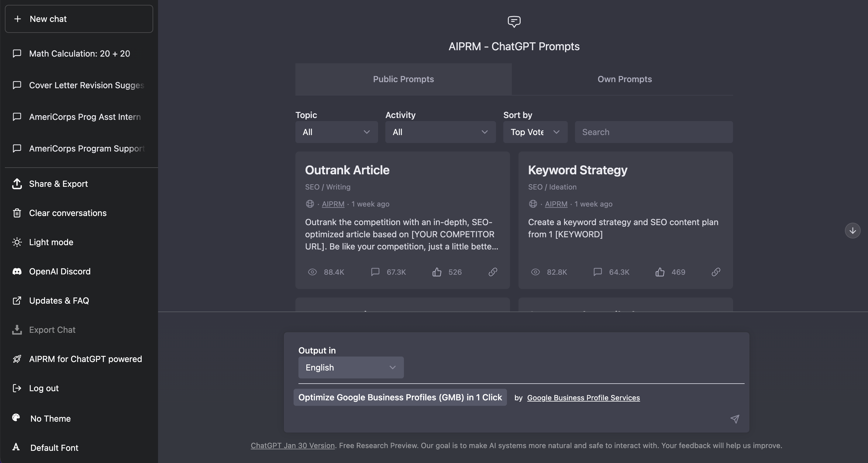Open OpenAI Discord
The image size is (868, 463).
tap(59, 271)
